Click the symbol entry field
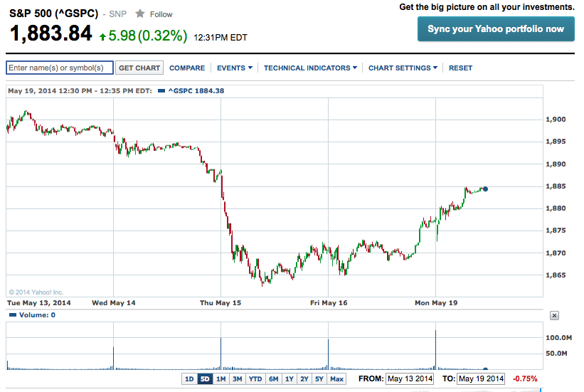The height and width of the screenshot is (392, 584). pos(60,68)
